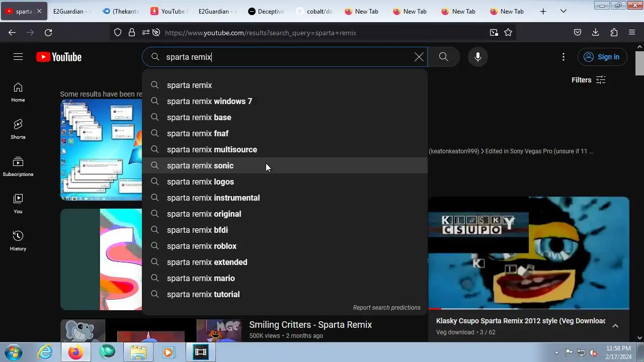This screenshot has width=644, height=362.
Task: Switch to the Deceptive tab
Action: pos(266,11)
